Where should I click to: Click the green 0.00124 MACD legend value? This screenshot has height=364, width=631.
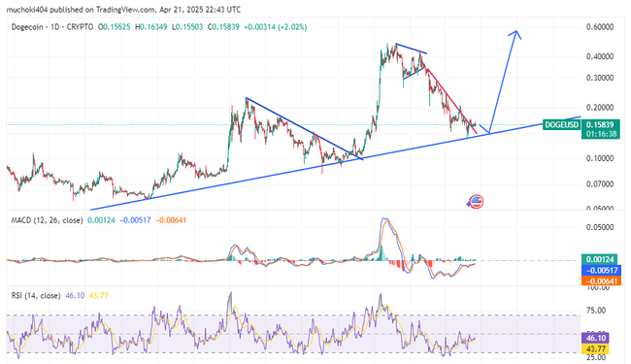(x=101, y=220)
